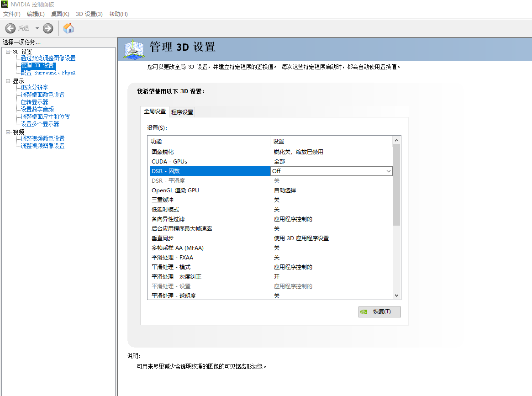Open 通过预览调整图像设置 in the task tree
The image size is (532, 396).
tap(48, 58)
